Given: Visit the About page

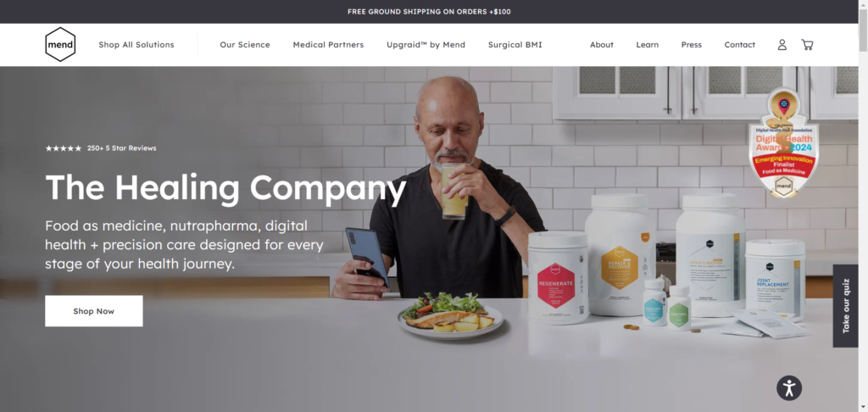Looking at the screenshot, I should point(602,45).
